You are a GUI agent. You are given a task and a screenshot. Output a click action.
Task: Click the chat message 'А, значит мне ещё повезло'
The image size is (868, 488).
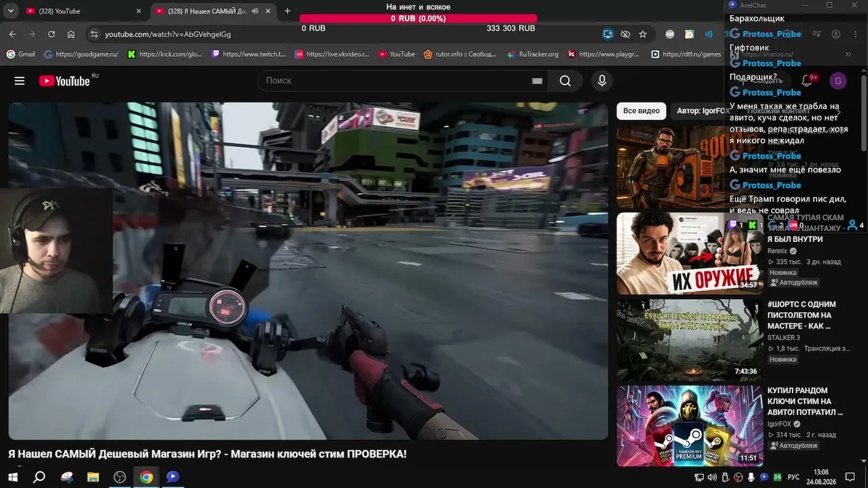[x=785, y=169]
